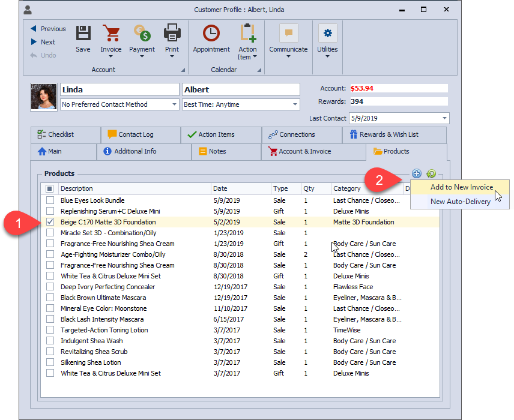Select Add to New Invoice menu entry

click(x=461, y=187)
